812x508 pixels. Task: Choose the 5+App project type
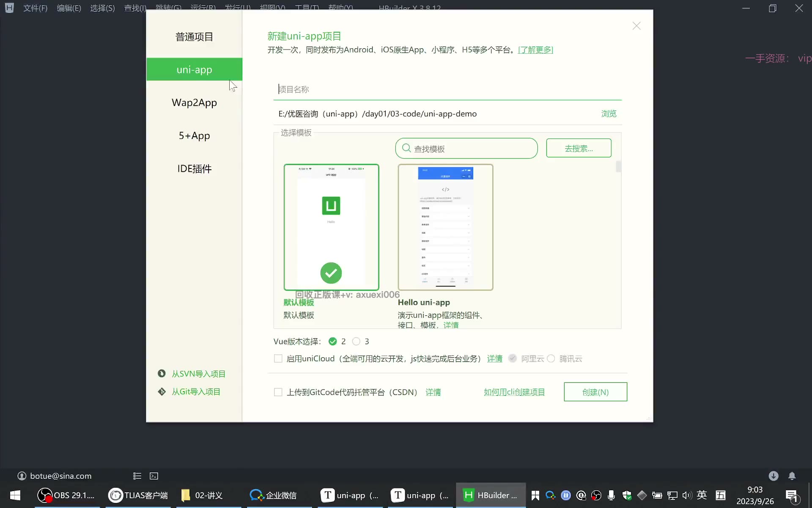[194, 135]
